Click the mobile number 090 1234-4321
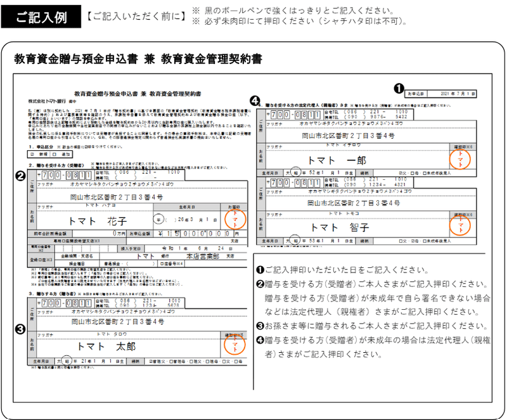The height and width of the screenshot is (420, 507). (375, 184)
